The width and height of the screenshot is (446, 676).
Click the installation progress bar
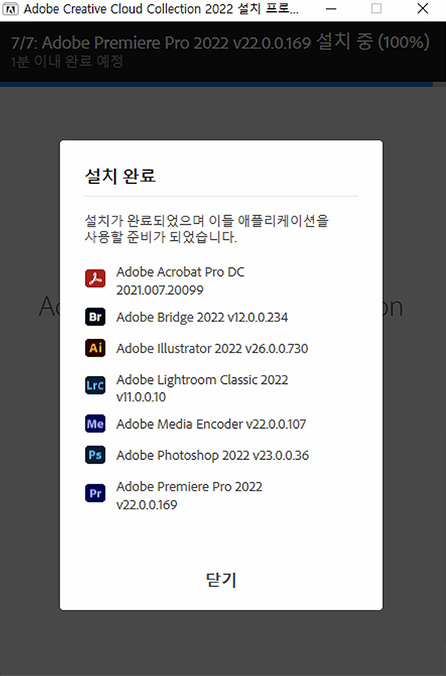point(223,84)
